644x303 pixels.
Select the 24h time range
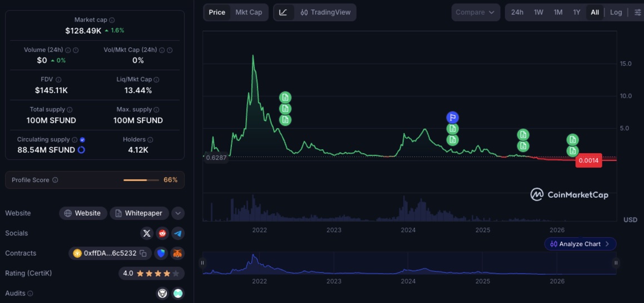tap(517, 12)
